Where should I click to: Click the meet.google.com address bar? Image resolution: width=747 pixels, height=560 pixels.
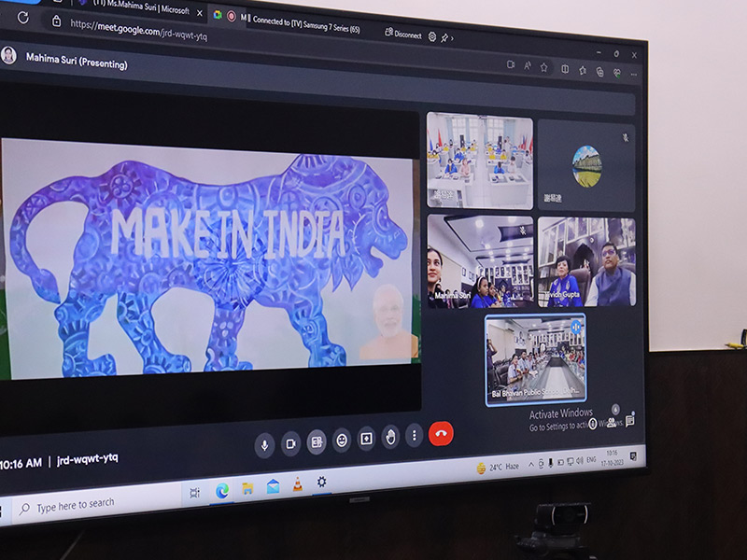click(x=149, y=25)
